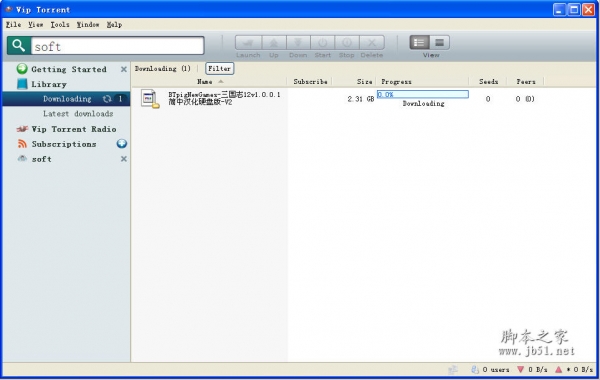Open Vip Torrent Radio
The width and height of the screenshot is (600, 380).
coord(74,129)
